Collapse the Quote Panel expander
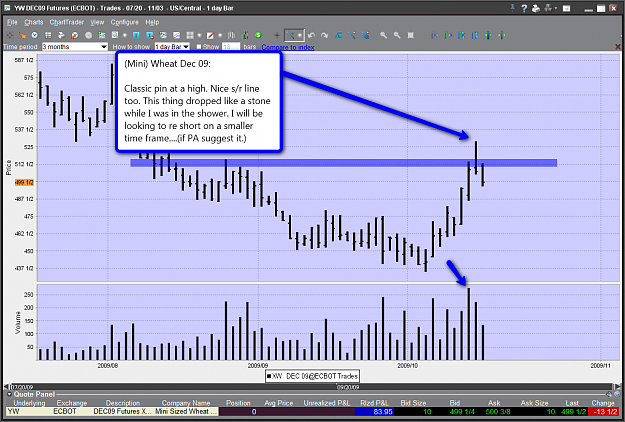This screenshot has height=422, width=625. click(9, 394)
